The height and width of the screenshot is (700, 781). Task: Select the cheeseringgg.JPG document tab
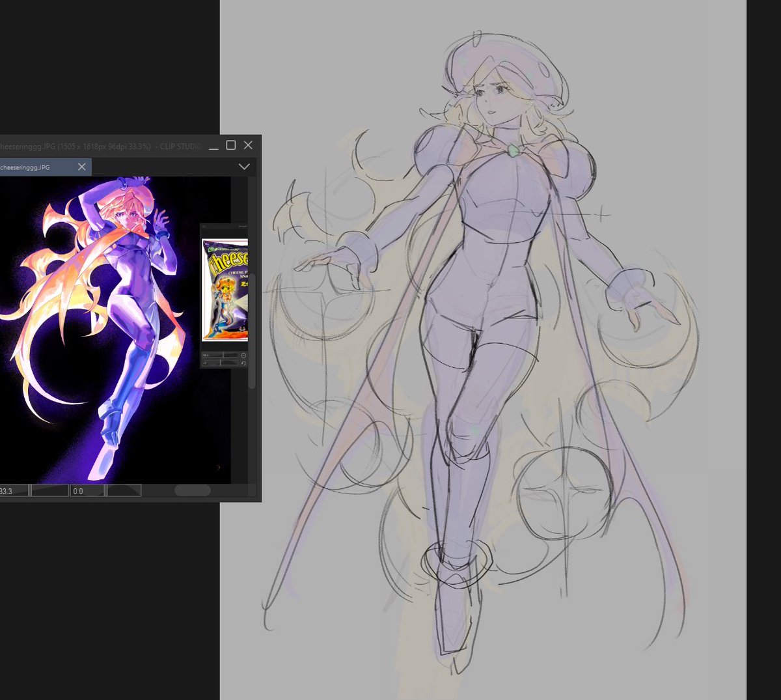pyautogui.click(x=44, y=167)
